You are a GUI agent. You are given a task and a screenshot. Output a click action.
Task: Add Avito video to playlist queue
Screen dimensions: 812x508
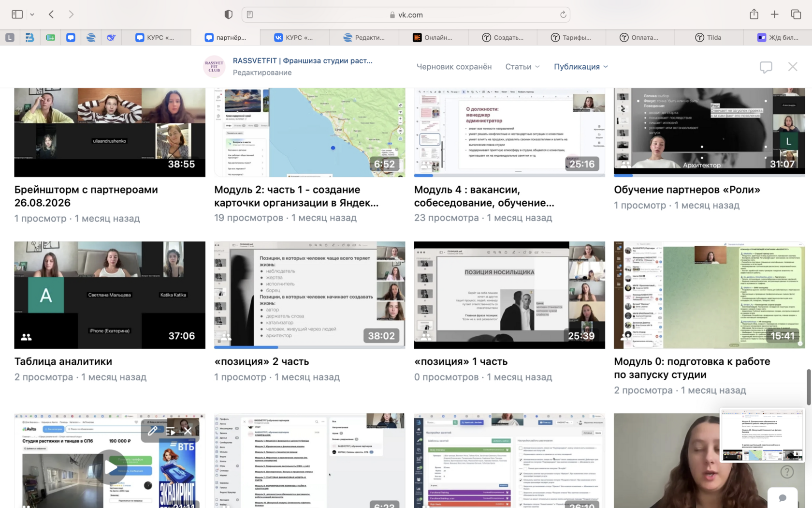click(x=170, y=431)
